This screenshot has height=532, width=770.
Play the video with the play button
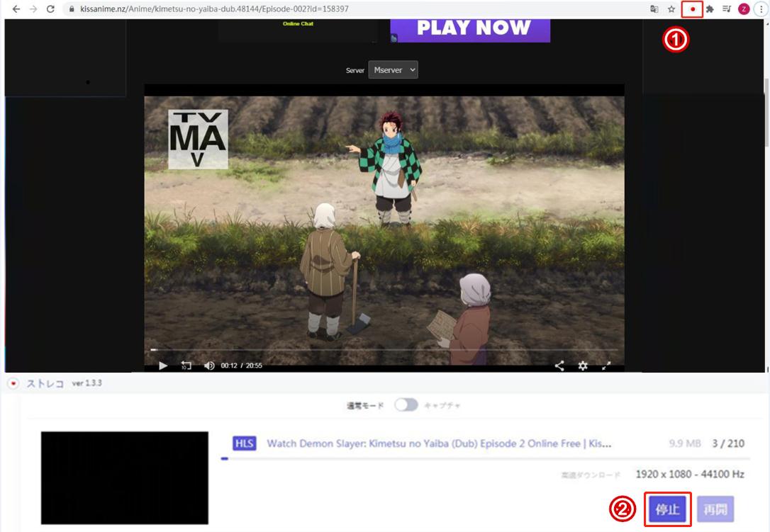point(163,366)
